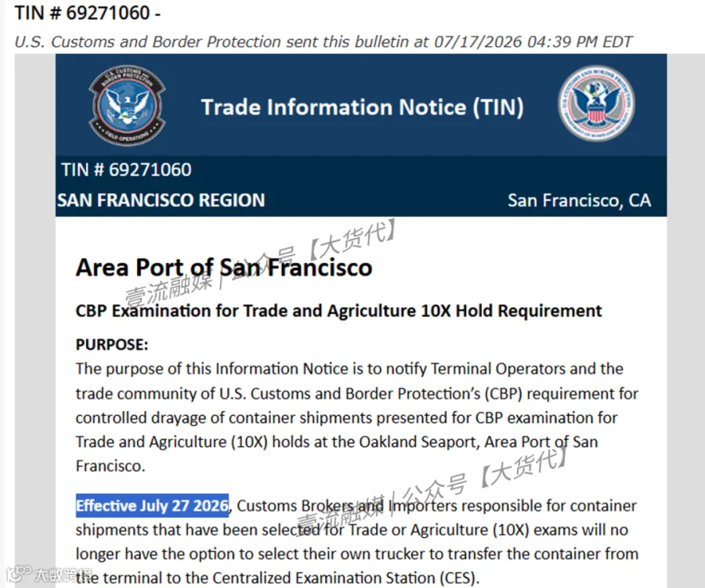This screenshot has height=588, width=705.
Task: Click the 'PURPOSE:' section label
Action: click(112, 345)
